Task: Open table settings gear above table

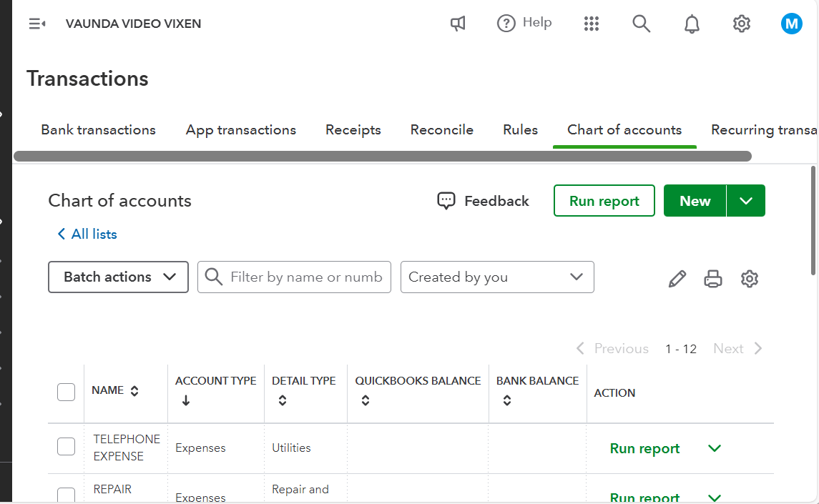Action: click(x=749, y=278)
